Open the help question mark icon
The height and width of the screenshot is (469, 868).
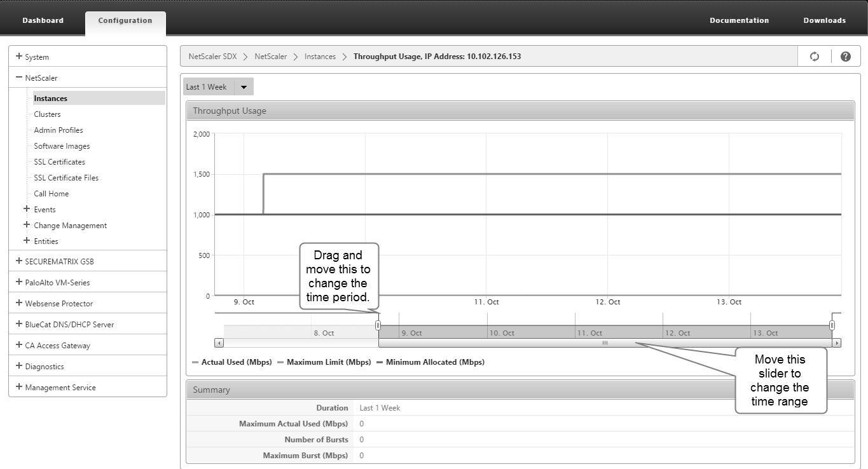(x=846, y=57)
